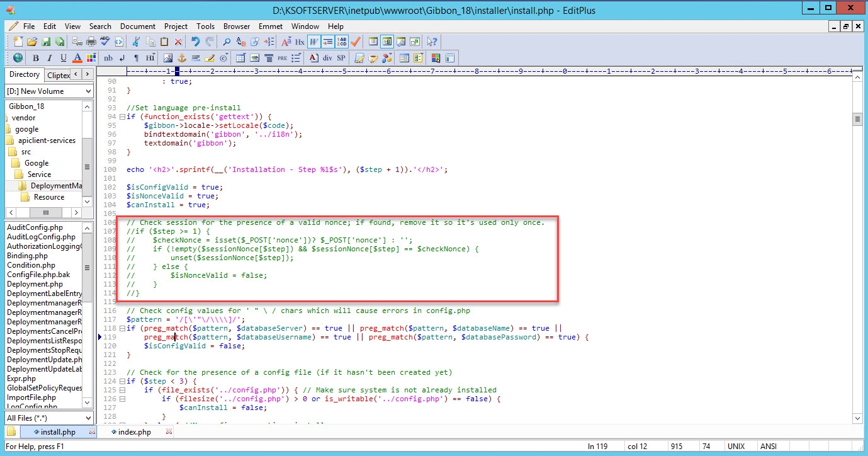Click the editor vertical scrollbar thumb
The image size is (868, 456).
857,120
